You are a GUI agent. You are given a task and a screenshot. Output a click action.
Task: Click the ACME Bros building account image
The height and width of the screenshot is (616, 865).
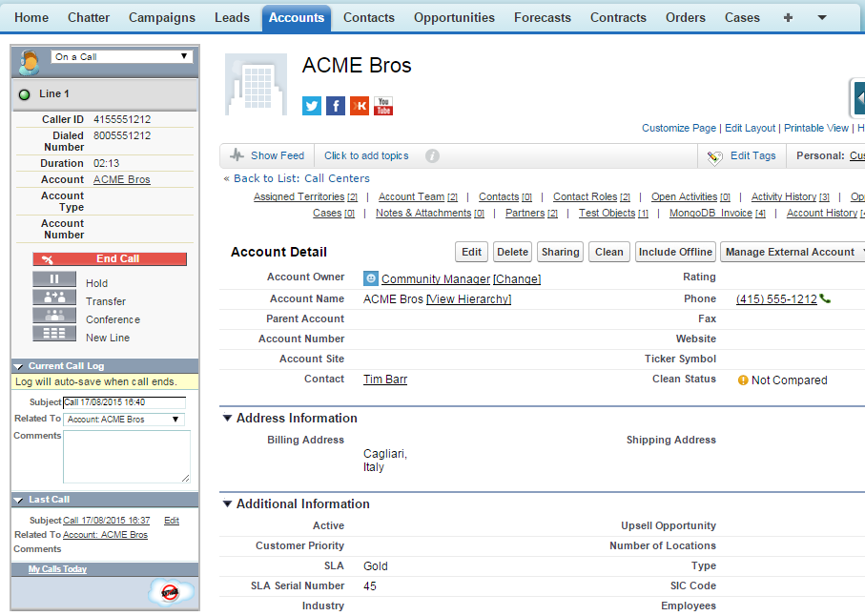click(x=256, y=84)
